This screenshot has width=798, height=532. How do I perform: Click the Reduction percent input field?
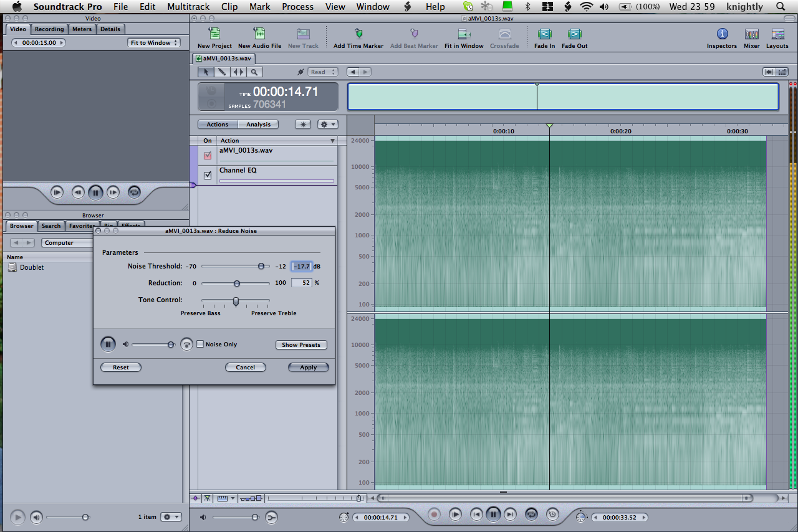pos(302,283)
